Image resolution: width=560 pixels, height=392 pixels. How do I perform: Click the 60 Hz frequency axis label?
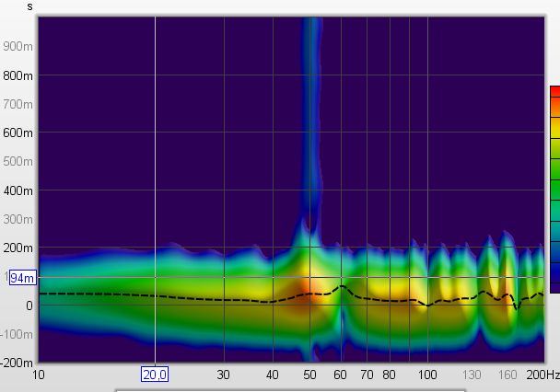(340, 375)
